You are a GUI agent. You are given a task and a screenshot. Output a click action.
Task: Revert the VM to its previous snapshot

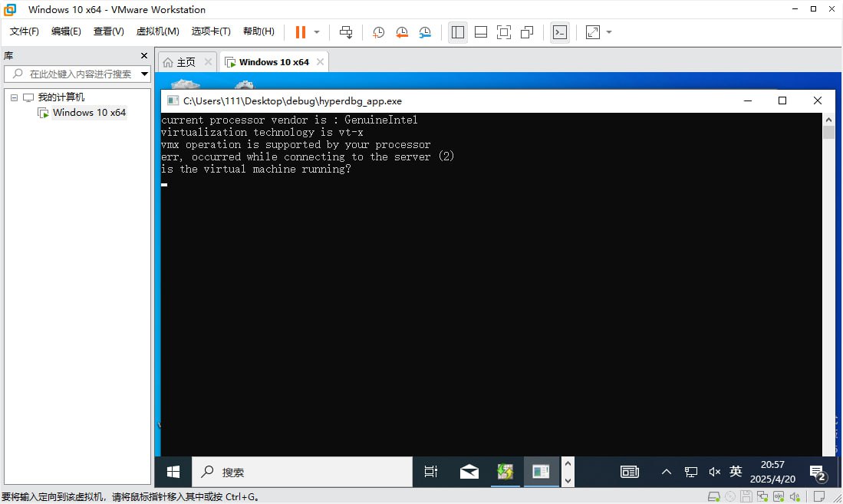point(402,32)
